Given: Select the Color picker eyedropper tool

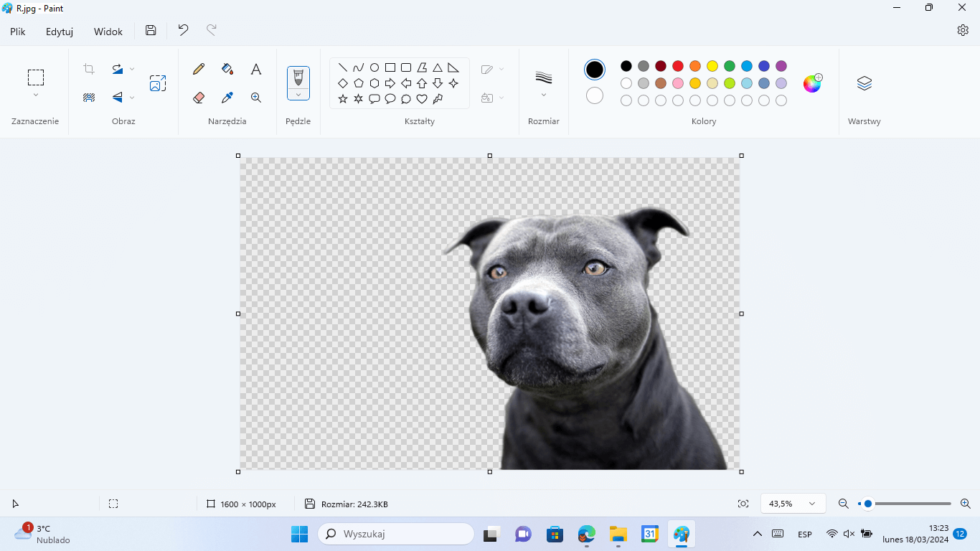Looking at the screenshot, I should pyautogui.click(x=227, y=98).
